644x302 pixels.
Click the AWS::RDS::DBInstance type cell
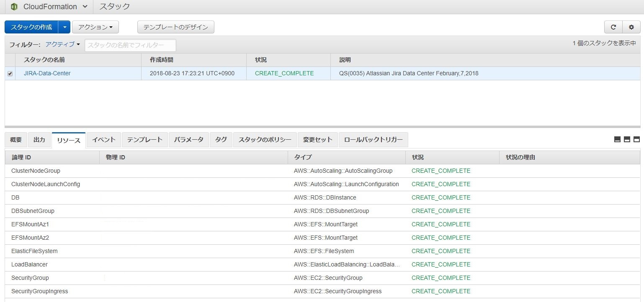coord(325,197)
